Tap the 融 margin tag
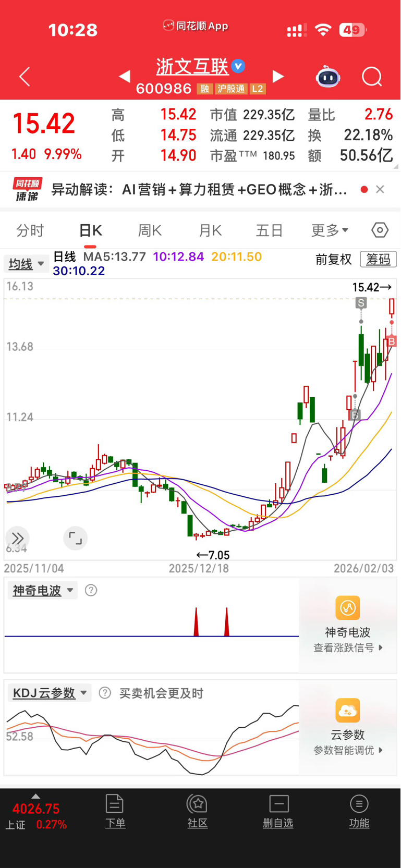 204,89
